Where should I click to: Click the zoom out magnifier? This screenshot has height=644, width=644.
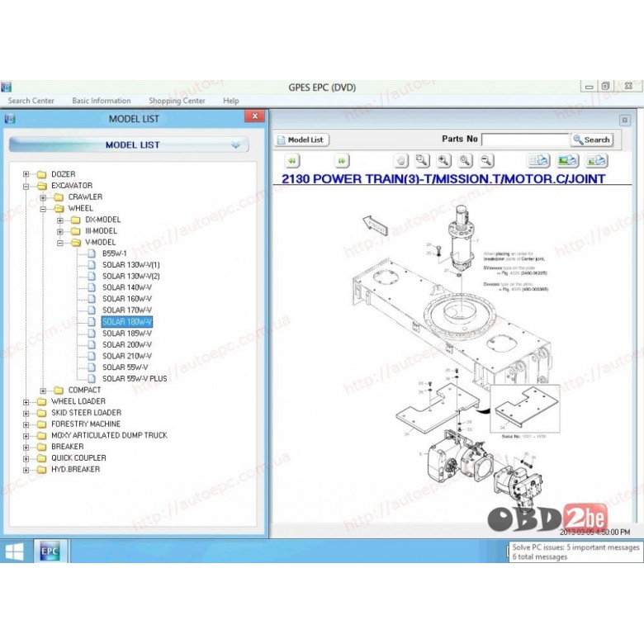tap(486, 161)
